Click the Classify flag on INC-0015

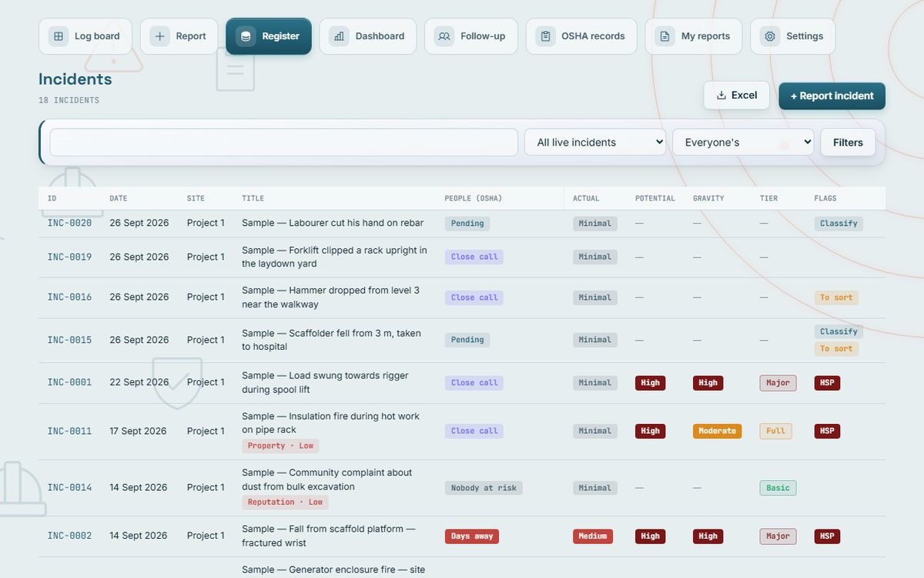pyautogui.click(x=839, y=331)
